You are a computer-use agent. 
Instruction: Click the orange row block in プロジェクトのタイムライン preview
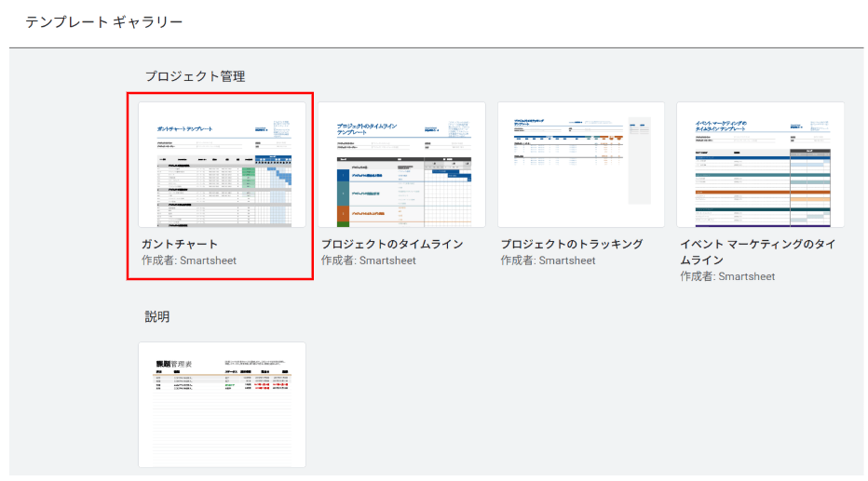coord(343,214)
